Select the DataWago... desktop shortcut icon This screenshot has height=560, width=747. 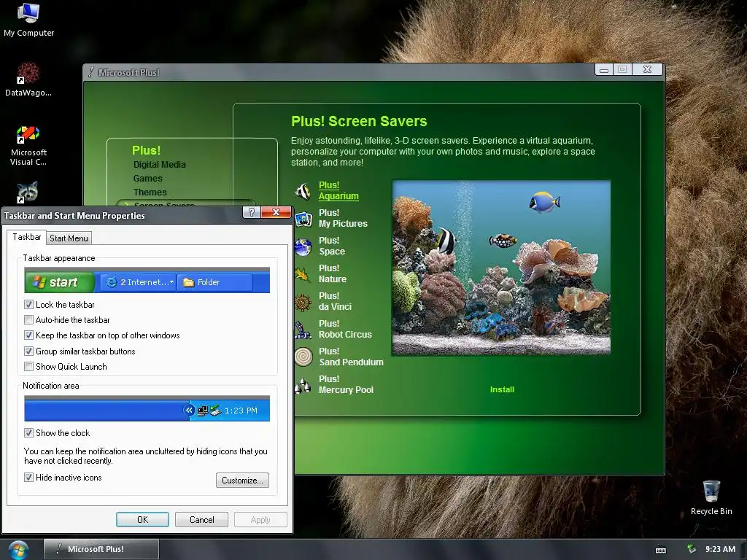point(28,79)
